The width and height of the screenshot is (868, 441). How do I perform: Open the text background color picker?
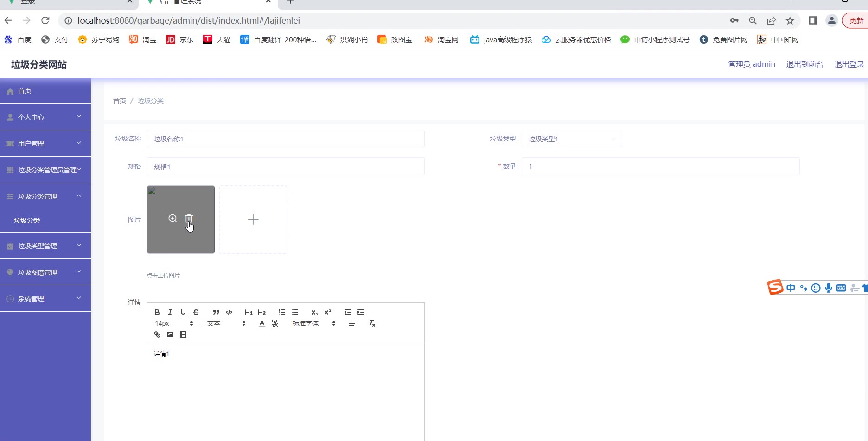(275, 323)
